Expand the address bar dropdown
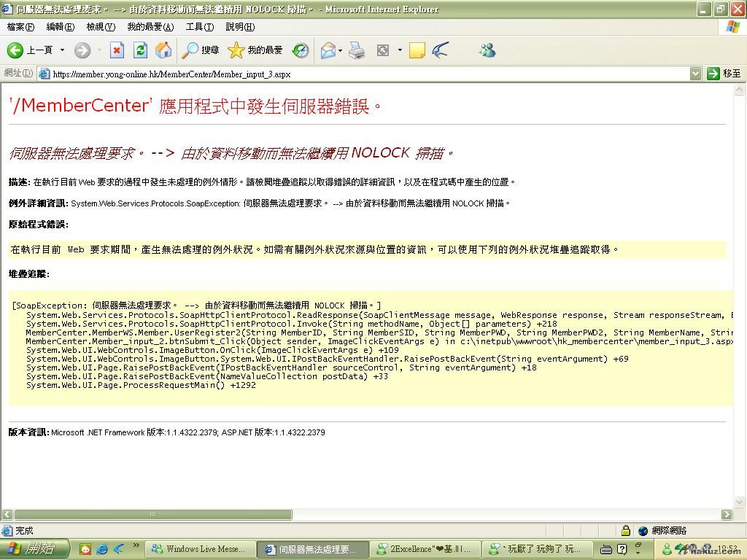The height and width of the screenshot is (560, 747). tap(694, 74)
